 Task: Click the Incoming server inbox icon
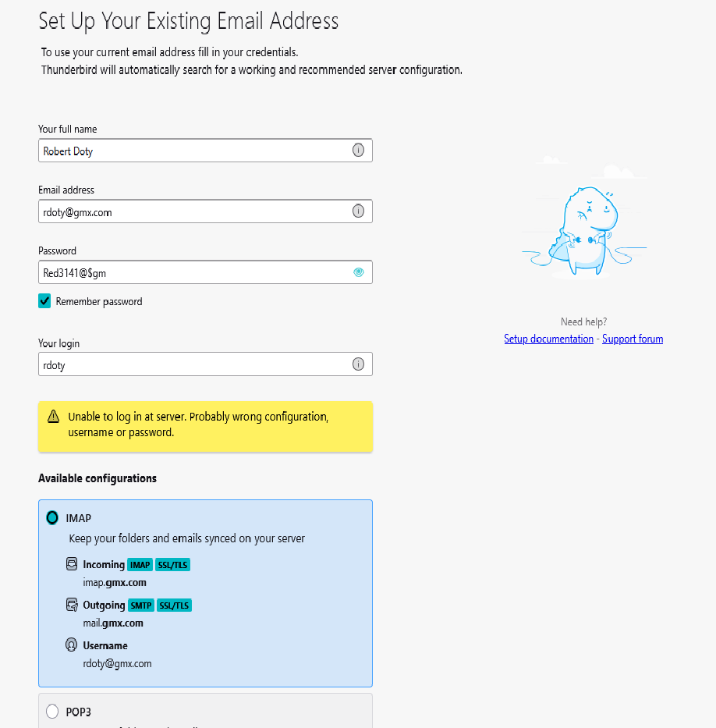click(x=73, y=564)
